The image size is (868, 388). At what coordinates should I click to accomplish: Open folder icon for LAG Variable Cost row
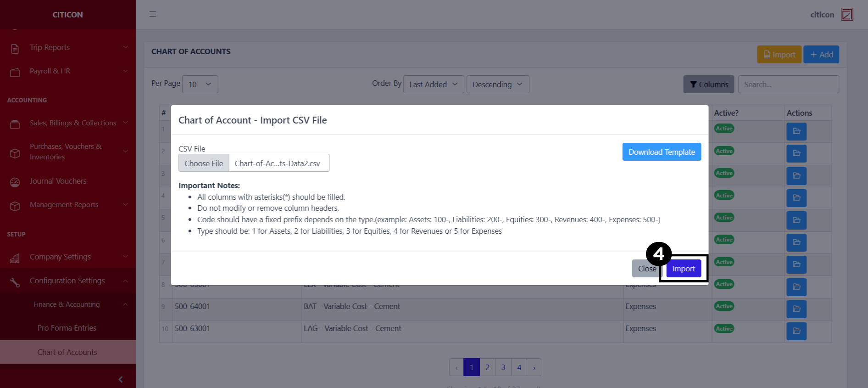pyautogui.click(x=796, y=331)
